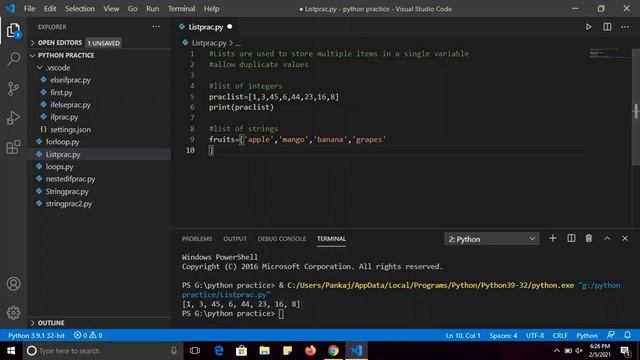This screenshot has height=360, width=640.
Task: Open the Run and Debug view
Action: click(x=13, y=118)
